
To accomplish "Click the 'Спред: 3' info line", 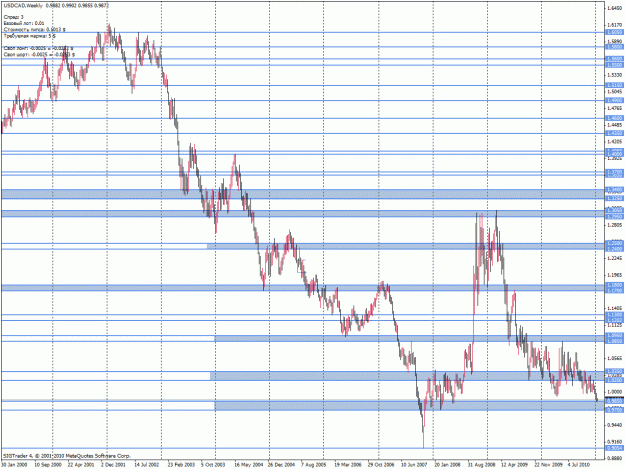I will point(14,17).
